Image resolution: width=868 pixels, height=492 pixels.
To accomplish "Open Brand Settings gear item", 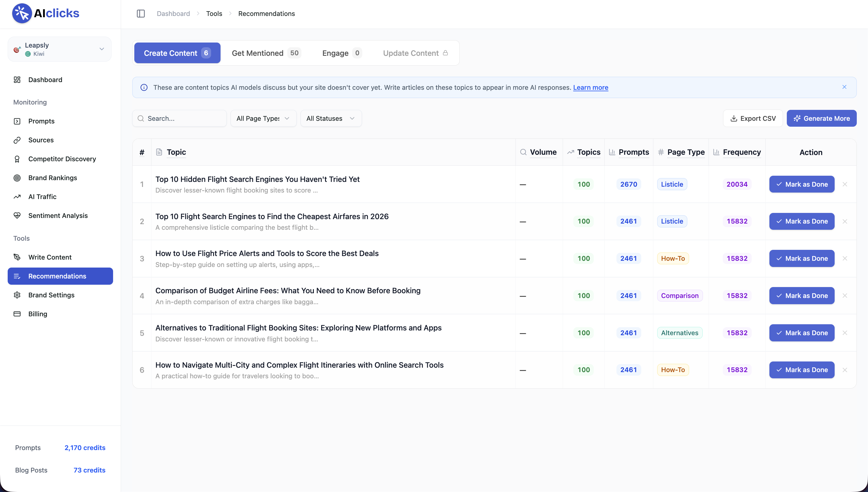I will point(51,295).
